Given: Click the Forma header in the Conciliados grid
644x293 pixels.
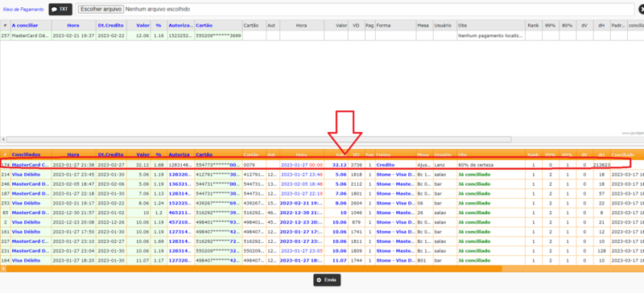Looking at the screenshot, I should point(383,155).
